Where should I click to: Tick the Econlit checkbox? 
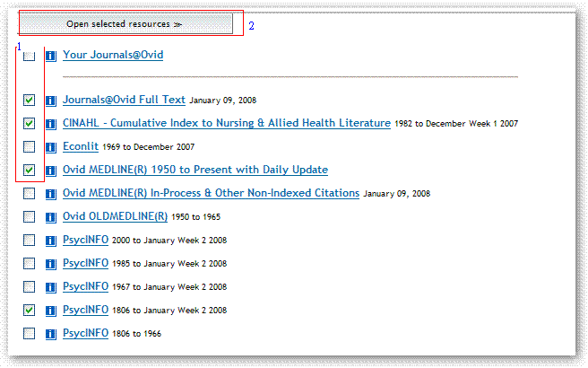pyautogui.click(x=29, y=146)
